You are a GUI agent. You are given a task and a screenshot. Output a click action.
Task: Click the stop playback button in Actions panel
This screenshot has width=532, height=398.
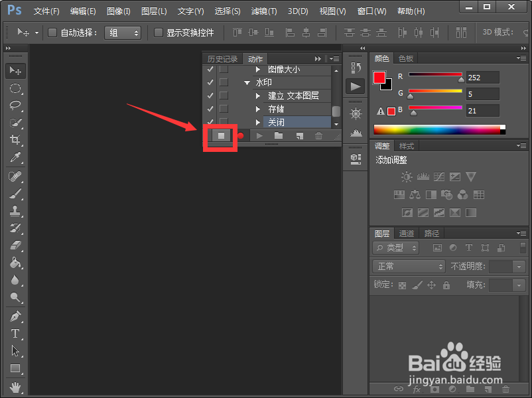pyautogui.click(x=220, y=135)
